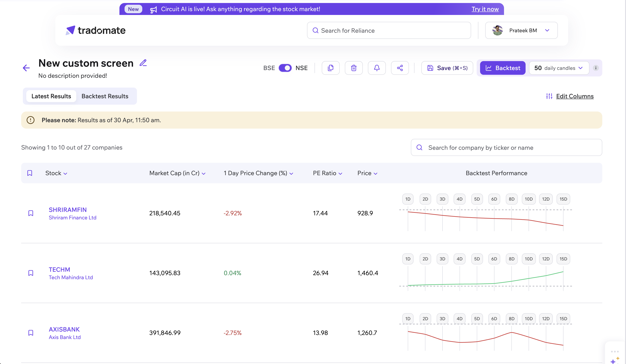Screen dimensions: 626x364
Task: Select 6D period for TECHM backtest
Action: 494,259
